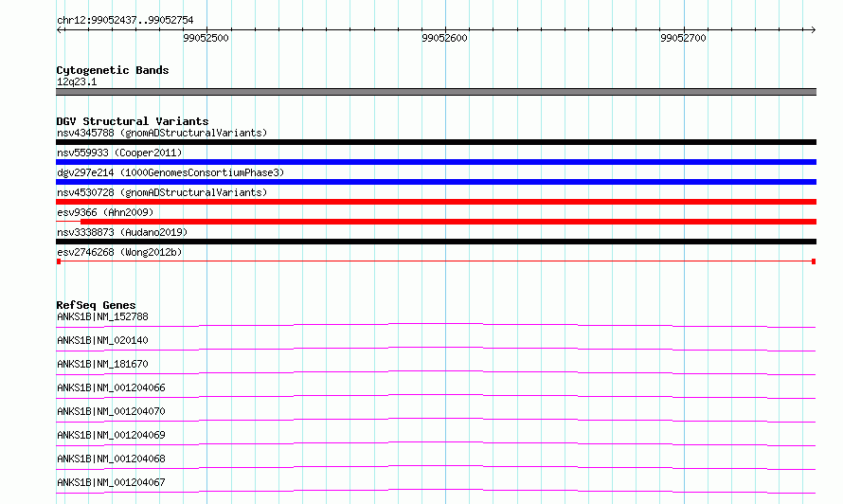This screenshot has width=843, height=504.
Task: Click the chr12:99052437..99052754 region label
Action: (125, 20)
